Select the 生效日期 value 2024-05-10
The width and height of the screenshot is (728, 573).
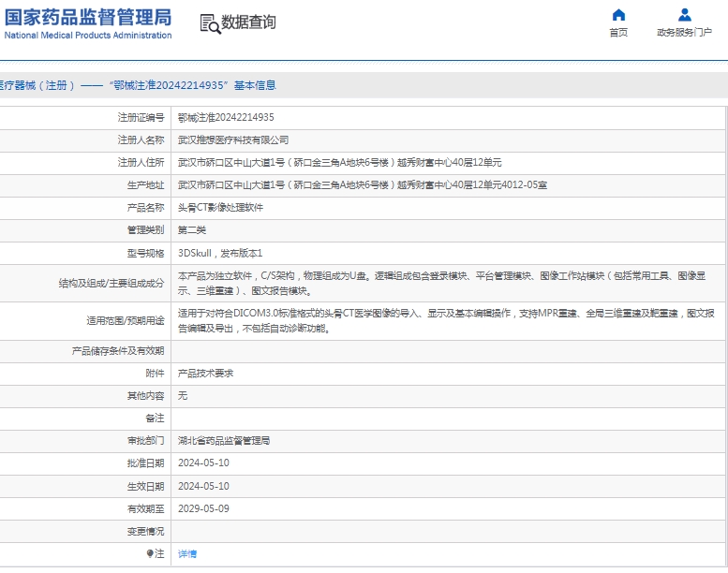(x=203, y=486)
